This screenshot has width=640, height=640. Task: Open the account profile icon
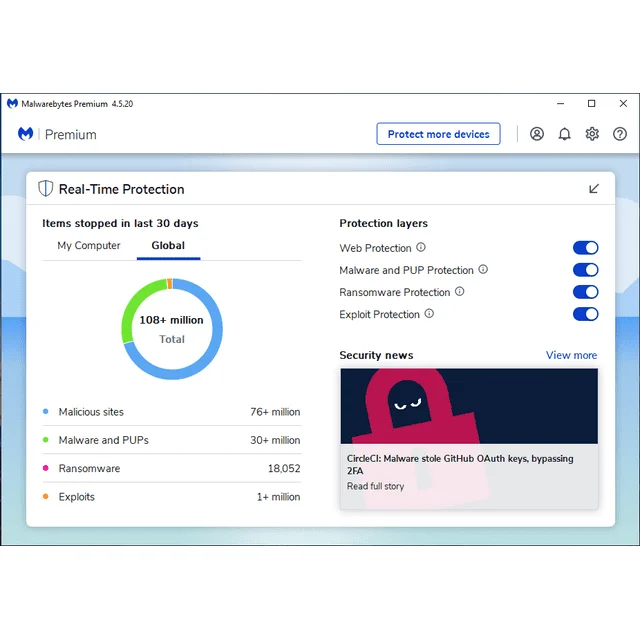pos(537,134)
